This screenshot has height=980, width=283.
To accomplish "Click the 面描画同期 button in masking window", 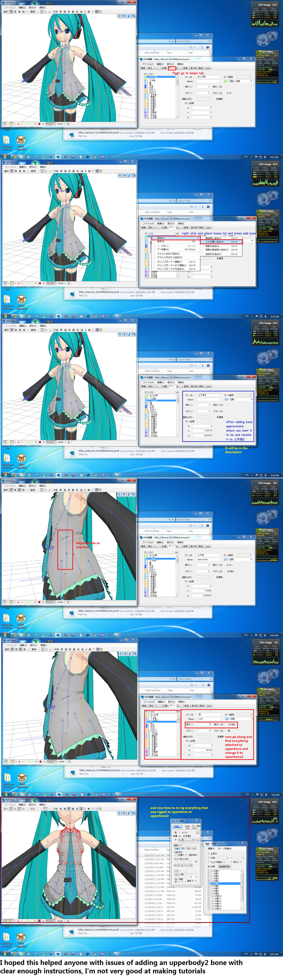I will point(225,867).
